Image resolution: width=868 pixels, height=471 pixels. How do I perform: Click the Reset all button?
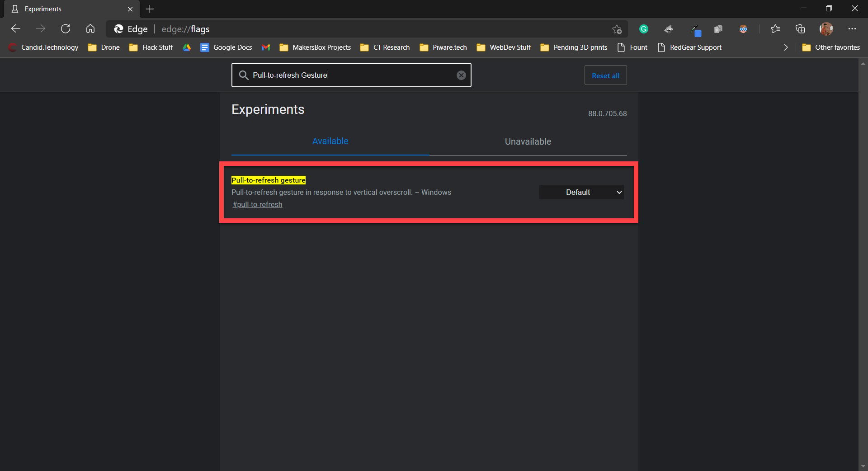(x=605, y=75)
